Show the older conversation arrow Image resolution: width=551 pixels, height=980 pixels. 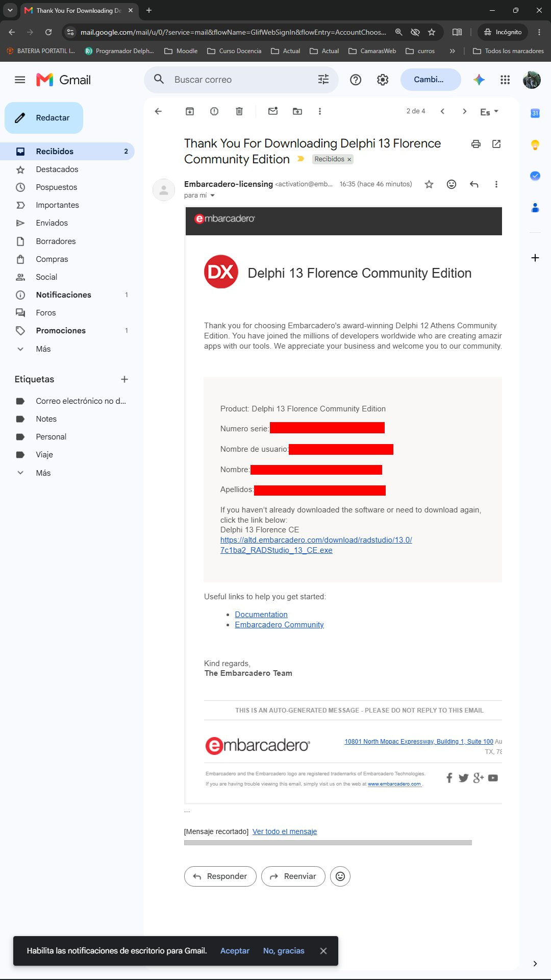pos(464,111)
